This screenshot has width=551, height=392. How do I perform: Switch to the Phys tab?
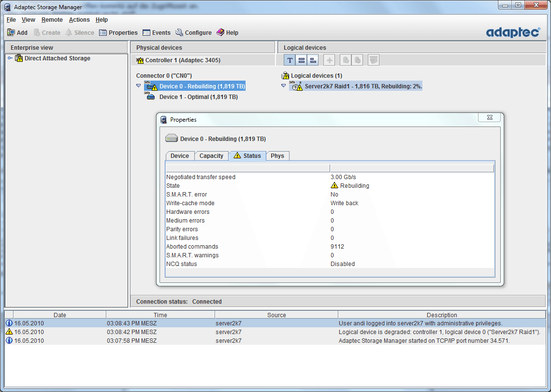click(x=277, y=156)
